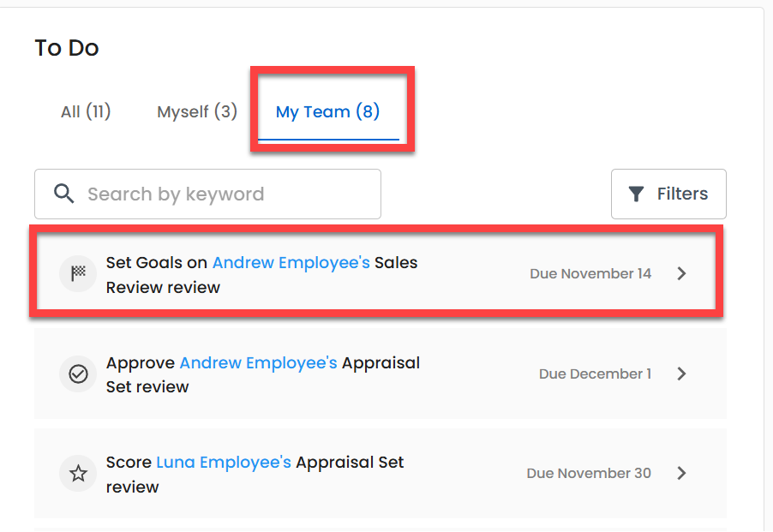Viewport: 773px width, 532px height.
Task: Expand the task due November 14
Action: [681, 273]
